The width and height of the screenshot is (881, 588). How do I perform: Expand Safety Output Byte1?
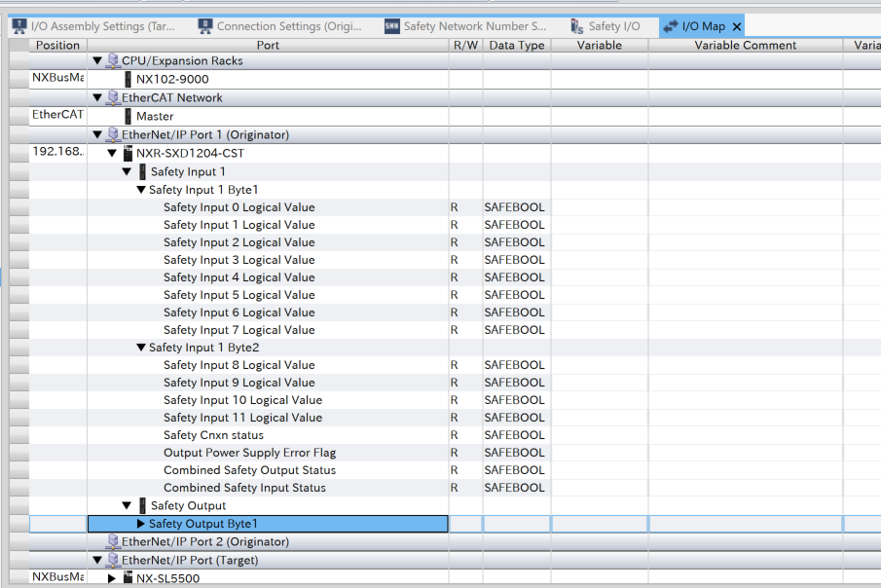[141, 524]
